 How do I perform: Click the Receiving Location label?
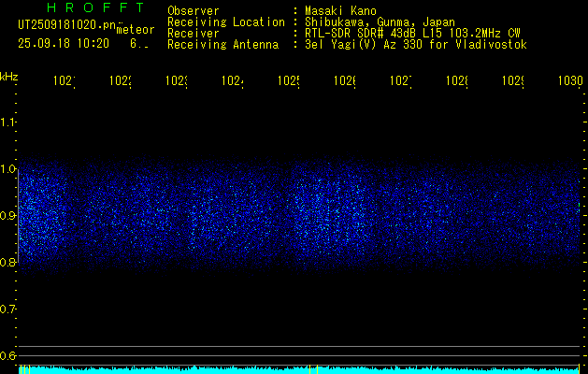(226, 22)
